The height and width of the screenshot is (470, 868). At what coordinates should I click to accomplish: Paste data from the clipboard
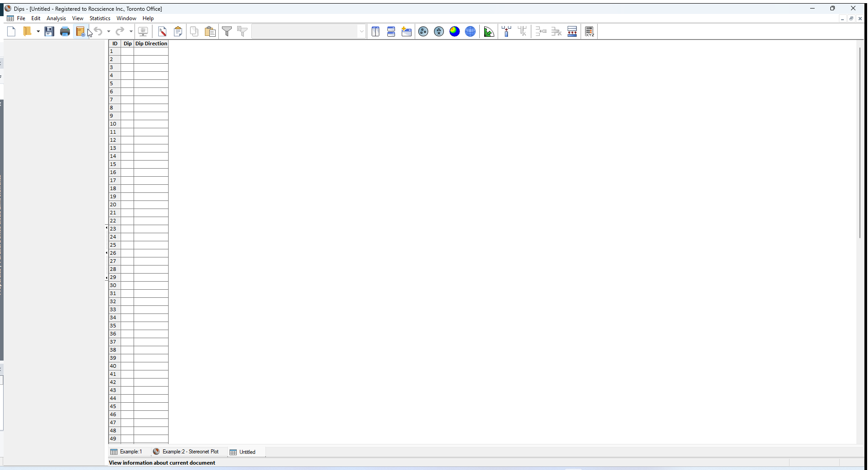pos(210,31)
